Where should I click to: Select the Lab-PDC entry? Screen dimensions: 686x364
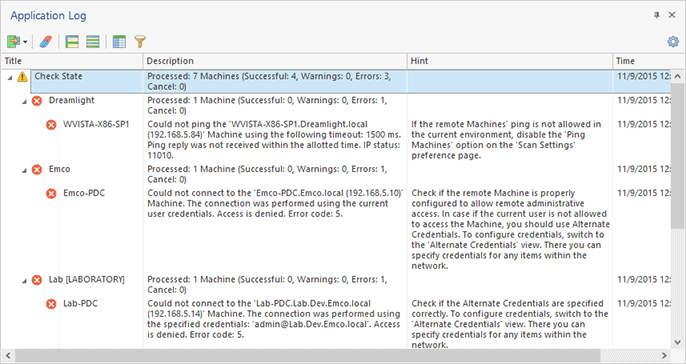tap(80, 303)
